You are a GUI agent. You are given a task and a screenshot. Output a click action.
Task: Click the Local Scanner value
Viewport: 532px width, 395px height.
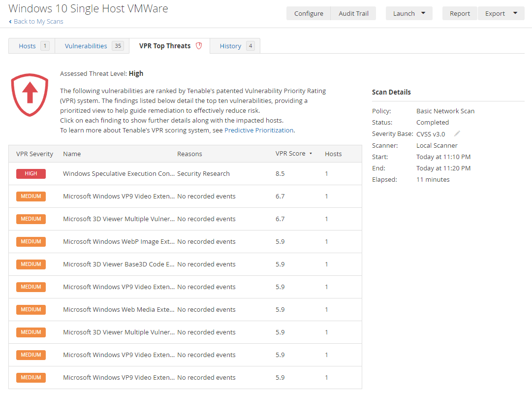437,145
